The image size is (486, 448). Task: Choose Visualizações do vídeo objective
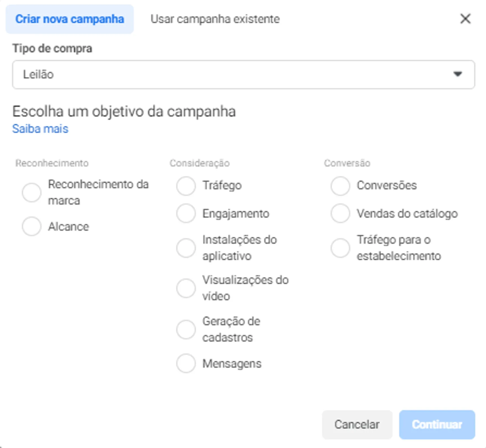pos(186,288)
